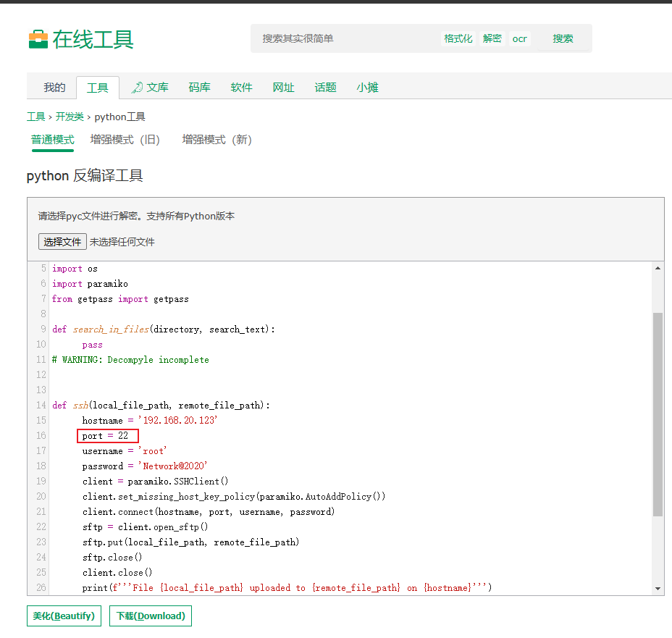Screen dimensions: 672x638
Task: Select 普通模式 mode
Action: click(52, 140)
